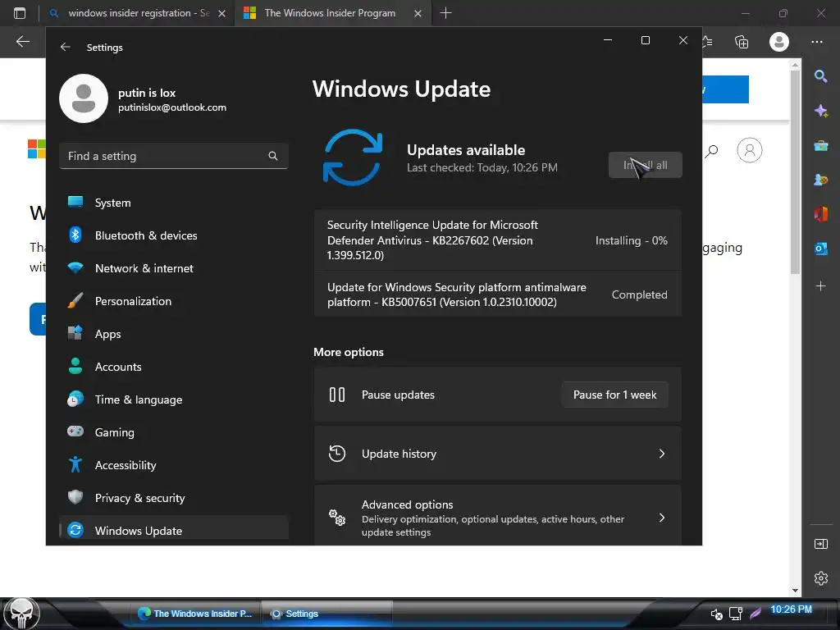Click the skull Start button
Image resolution: width=840 pixels, height=630 pixels.
coord(22,614)
